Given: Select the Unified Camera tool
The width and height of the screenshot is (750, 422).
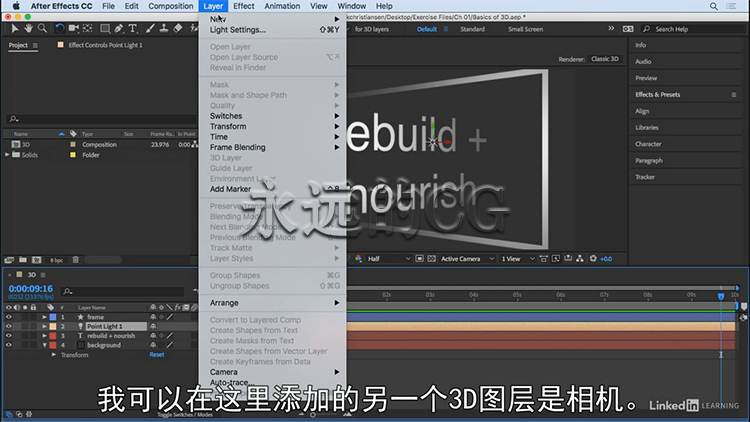Looking at the screenshot, I should 73,29.
